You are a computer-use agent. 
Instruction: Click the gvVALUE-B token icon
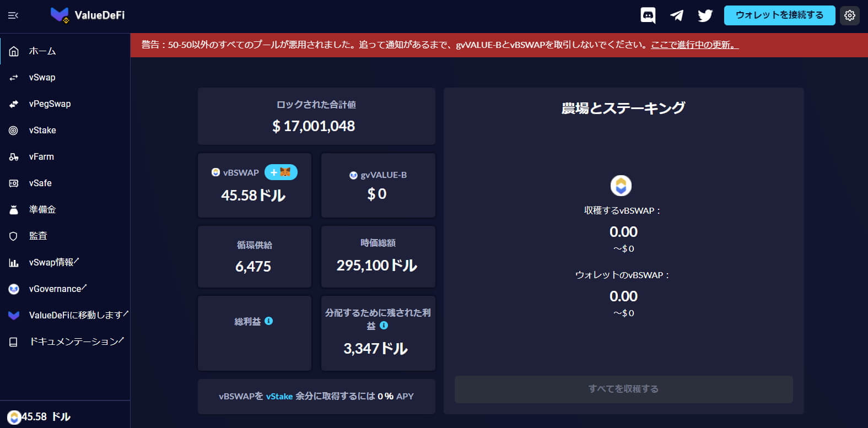353,175
